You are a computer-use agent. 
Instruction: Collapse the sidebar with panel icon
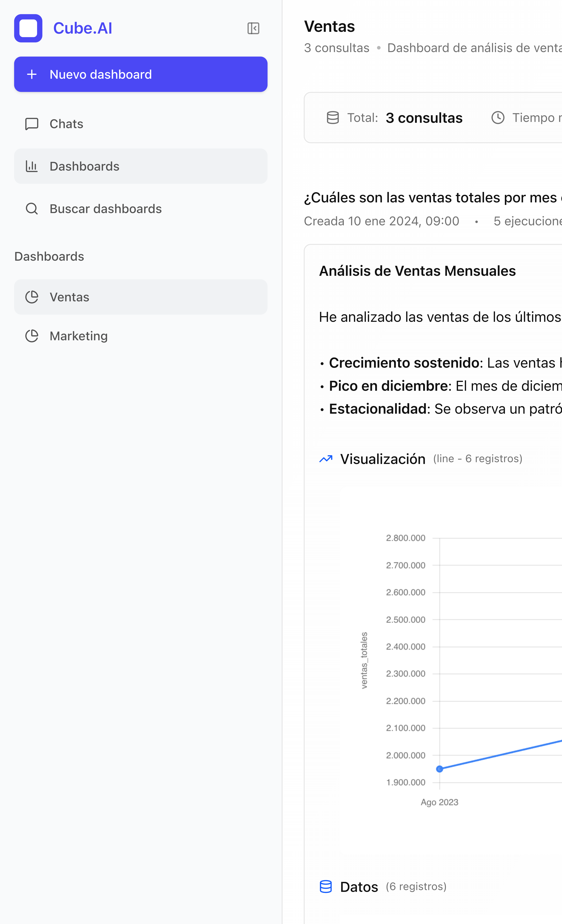coord(253,28)
